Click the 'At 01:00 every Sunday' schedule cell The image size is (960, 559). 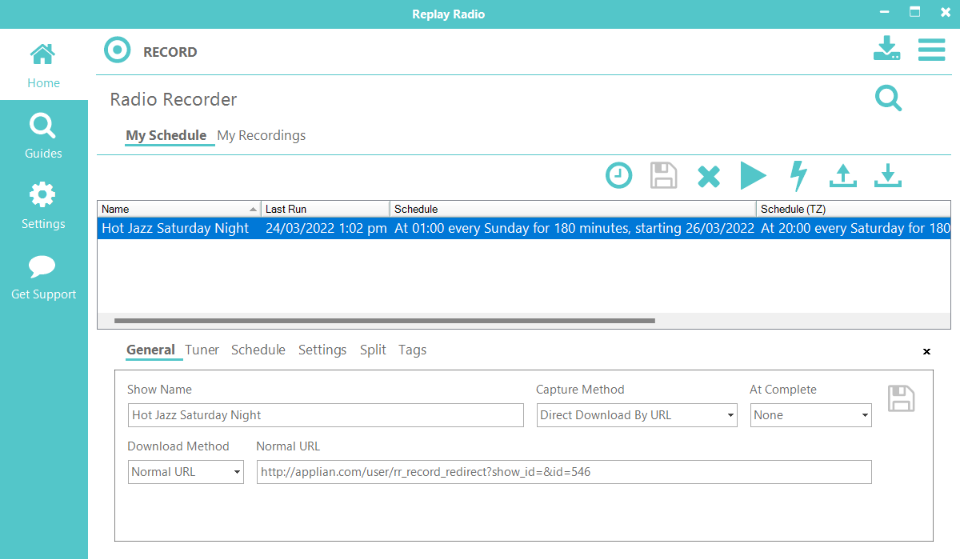tap(574, 228)
